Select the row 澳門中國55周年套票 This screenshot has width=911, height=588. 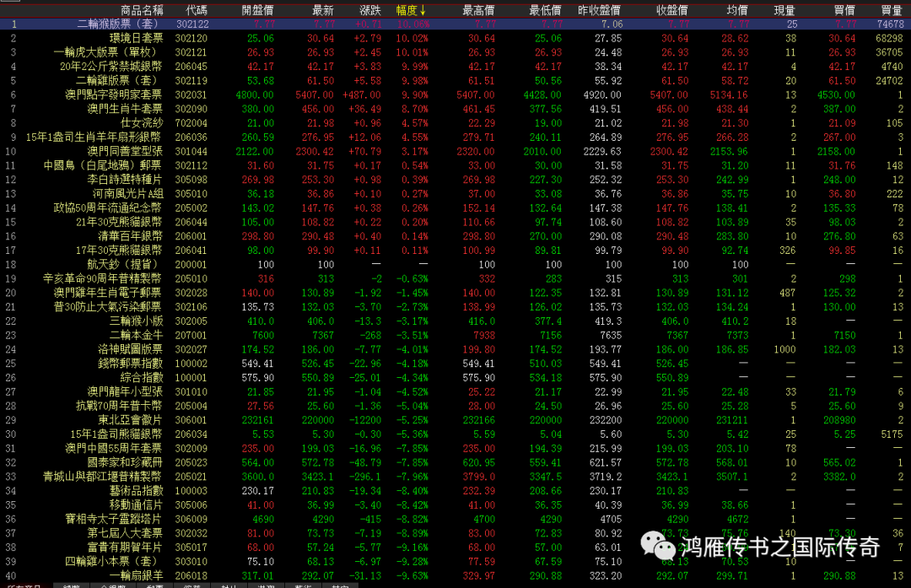click(455, 448)
